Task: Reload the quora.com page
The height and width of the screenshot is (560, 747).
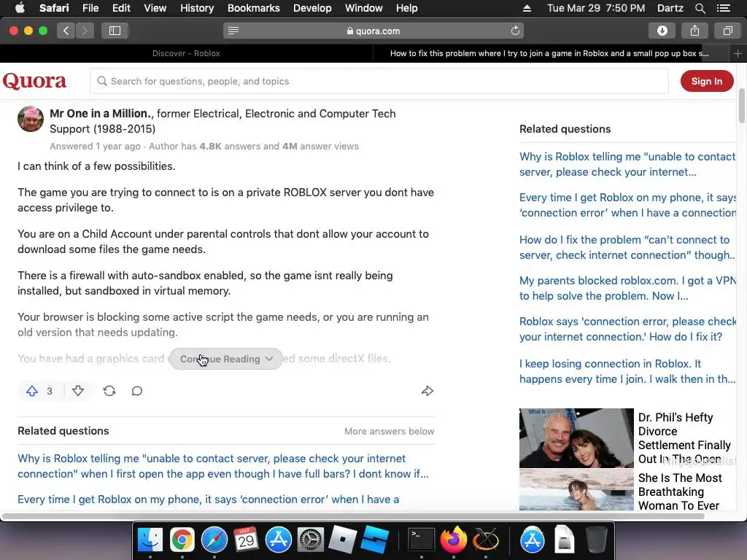Action: pyautogui.click(x=515, y=31)
